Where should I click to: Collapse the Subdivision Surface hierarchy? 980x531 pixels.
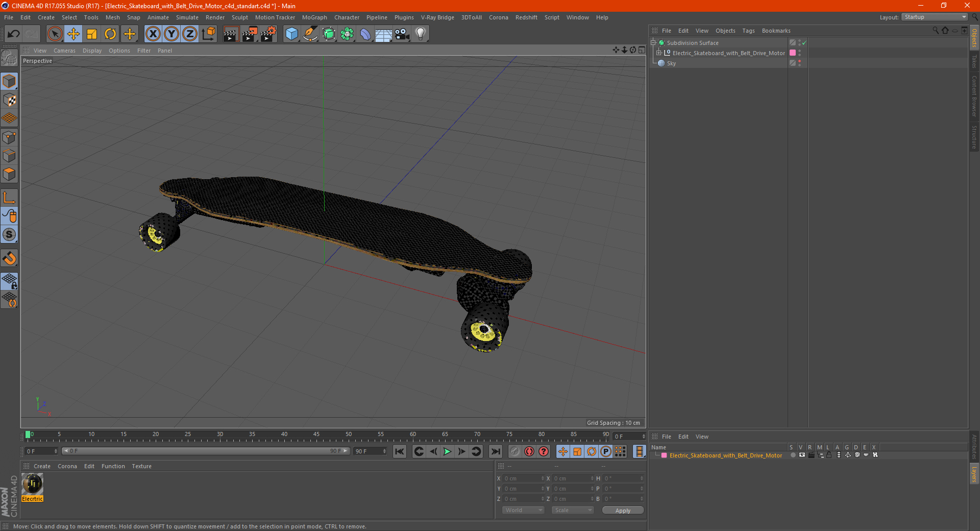pos(653,43)
